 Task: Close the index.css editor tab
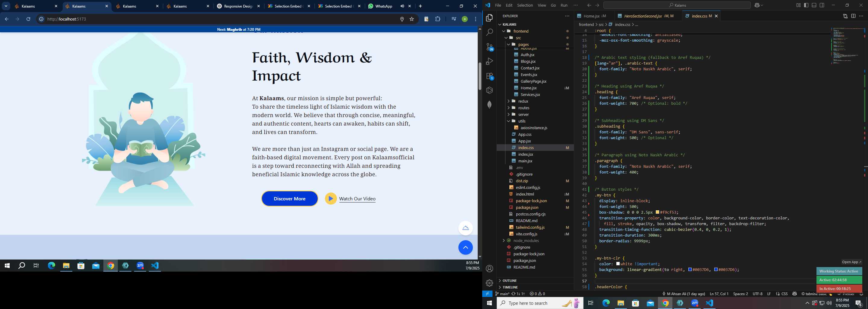pyautogui.click(x=716, y=16)
